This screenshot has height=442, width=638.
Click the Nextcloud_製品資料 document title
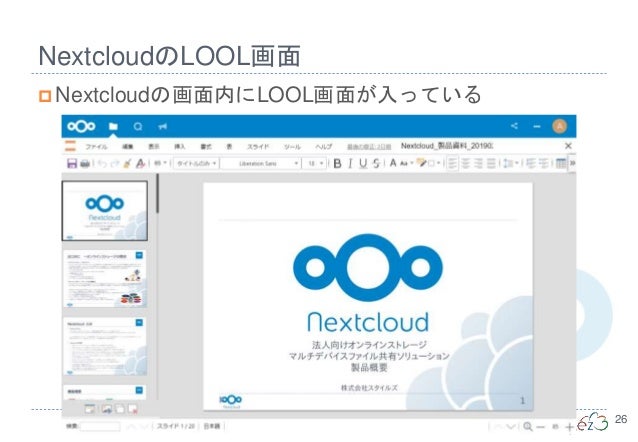point(447,146)
